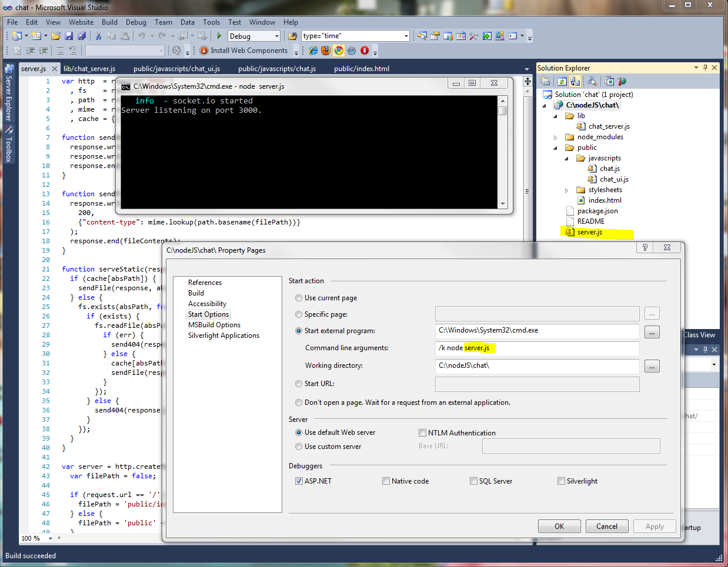Check the Silverlight debugger checkbox
728x567 pixels.
click(x=561, y=481)
